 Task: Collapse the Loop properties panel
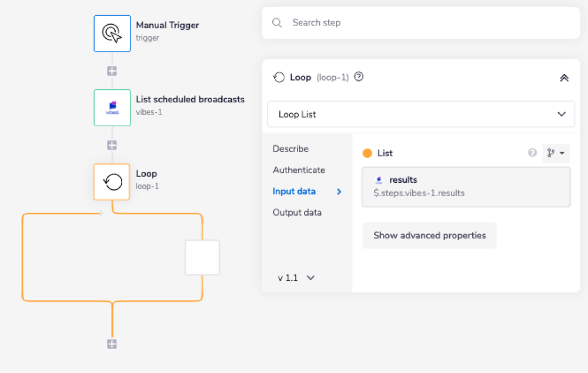[x=564, y=78]
